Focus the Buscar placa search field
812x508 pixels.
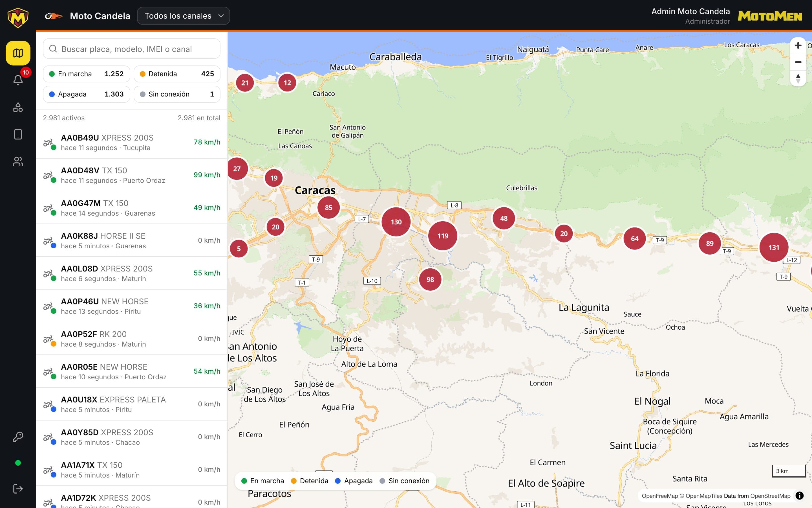[132, 49]
